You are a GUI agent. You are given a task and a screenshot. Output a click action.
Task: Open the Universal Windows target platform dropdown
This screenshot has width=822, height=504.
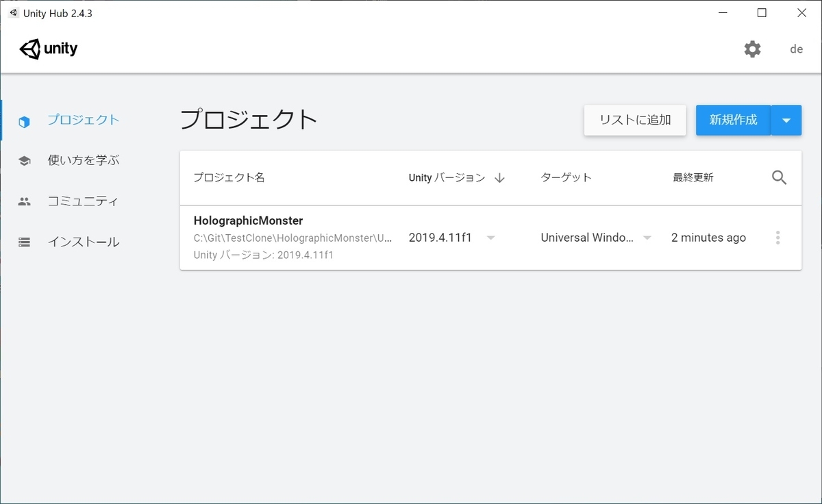click(x=647, y=237)
